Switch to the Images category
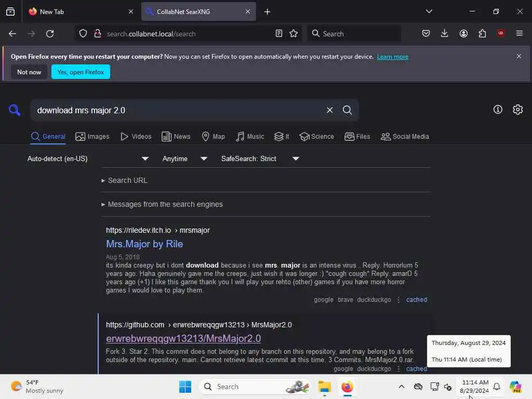Viewport: 532px width, 399px height. (x=92, y=137)
